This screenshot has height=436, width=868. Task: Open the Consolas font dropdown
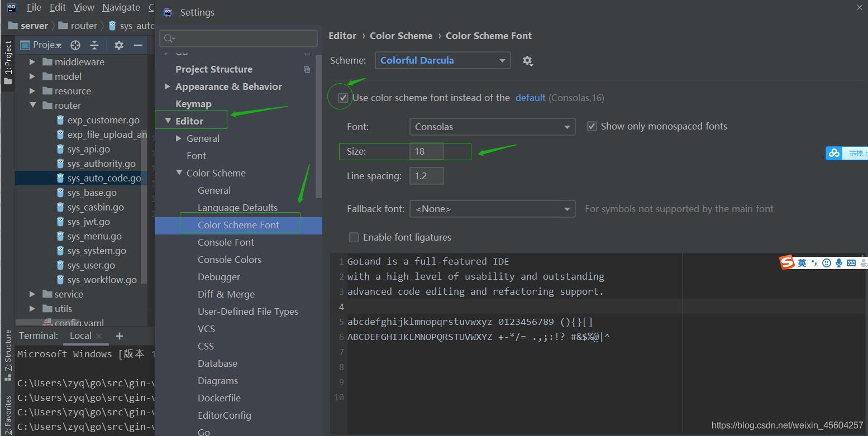(x=492, y=127)
